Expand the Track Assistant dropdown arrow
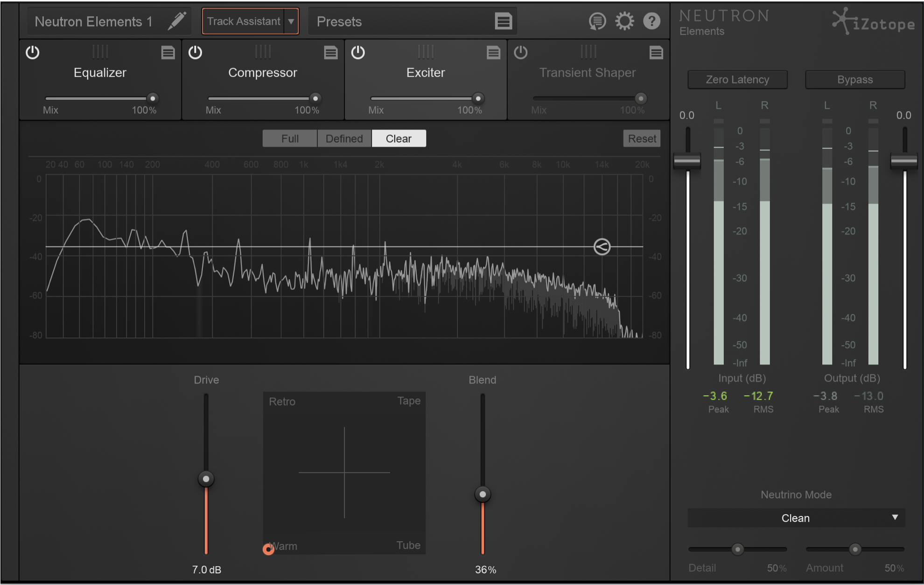The width and height of the screenshot is (924, 585). 291,21
